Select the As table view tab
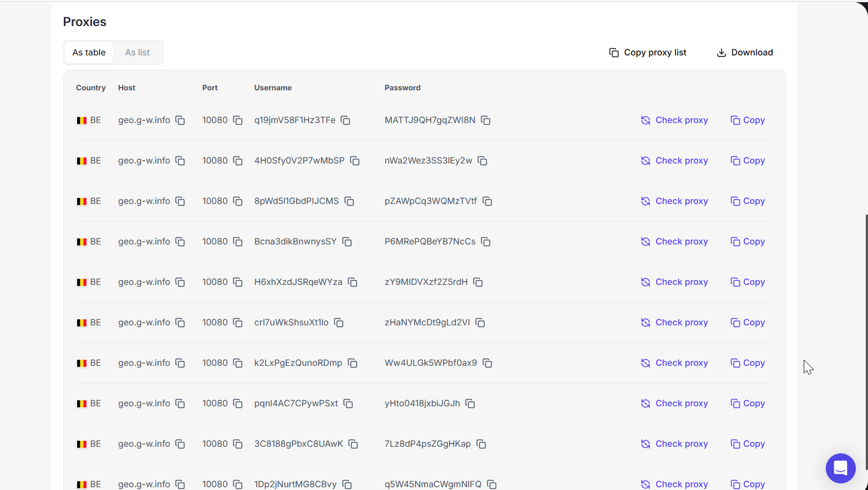This screenshot has width=868, height=490. (89, 53)
